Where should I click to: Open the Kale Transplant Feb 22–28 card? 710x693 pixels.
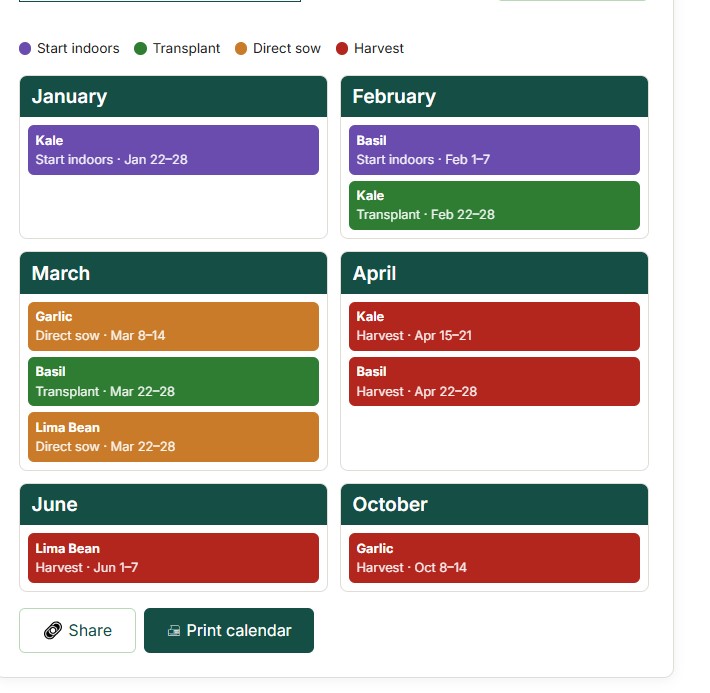coord(494,205)
